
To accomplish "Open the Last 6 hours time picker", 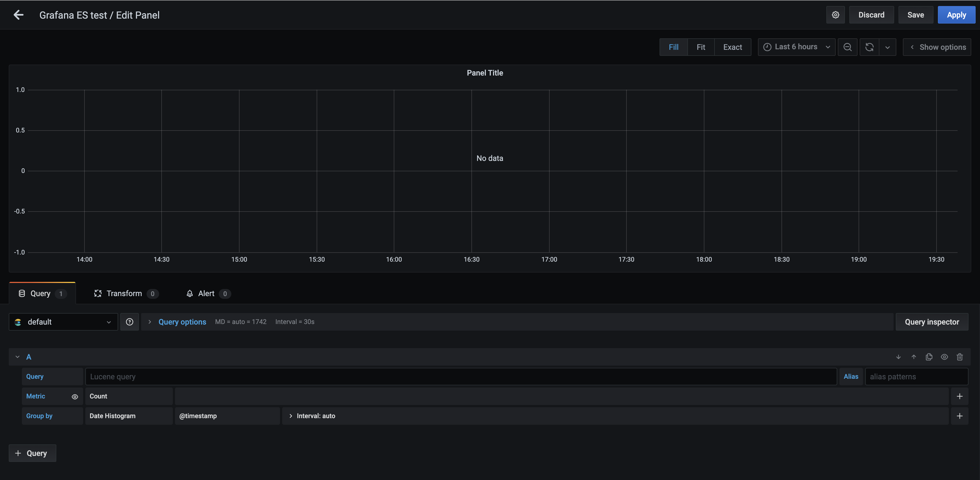I will pyautogui.click(x=796, y=47).
